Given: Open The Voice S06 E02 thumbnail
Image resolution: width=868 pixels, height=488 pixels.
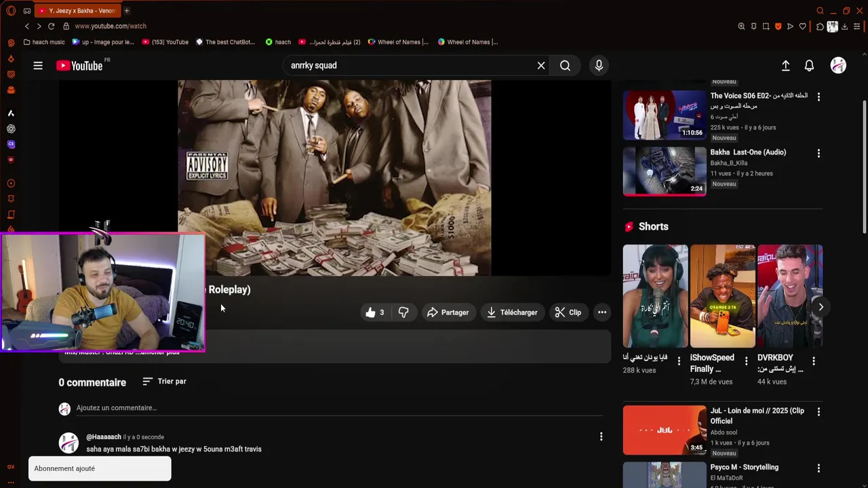Looking at the screenshot, I should pyautogui.click(x=665, y=115).
